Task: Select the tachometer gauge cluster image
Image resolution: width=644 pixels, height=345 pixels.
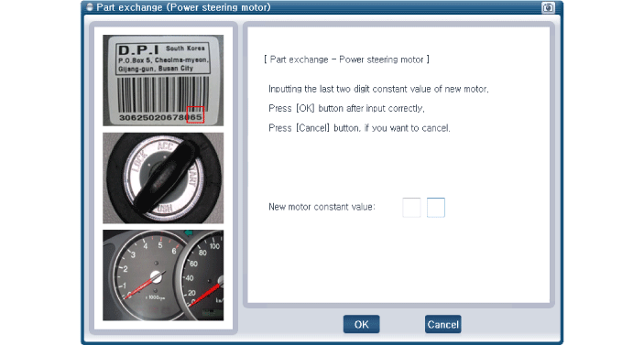Action: (x=163, y=275)
